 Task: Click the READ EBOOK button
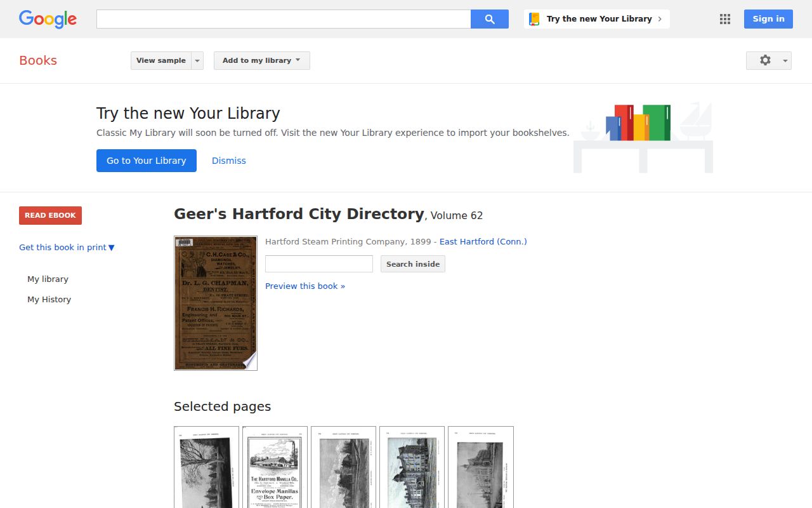point(50,215)
